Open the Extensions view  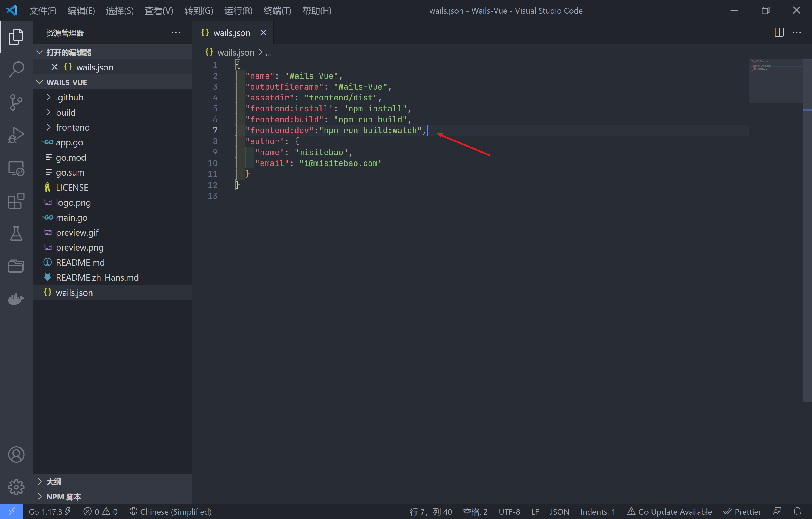pyautogui.click(x=16, y=201)
